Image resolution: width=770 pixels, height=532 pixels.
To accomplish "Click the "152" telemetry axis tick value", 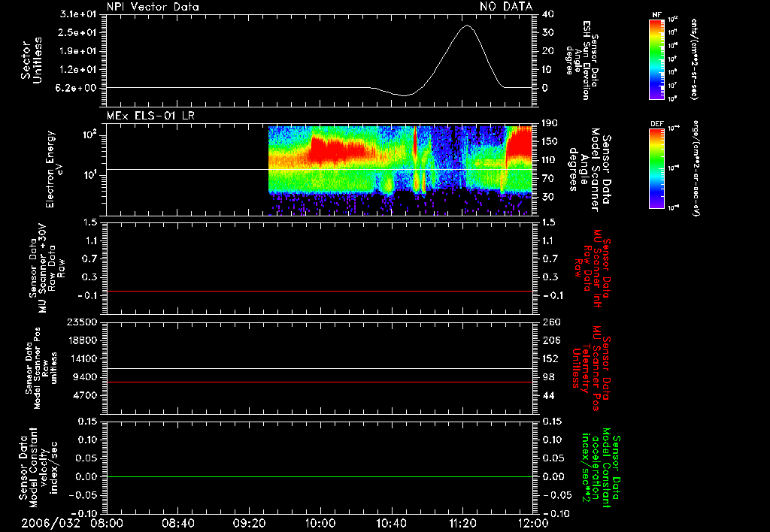I will point(551,358).
